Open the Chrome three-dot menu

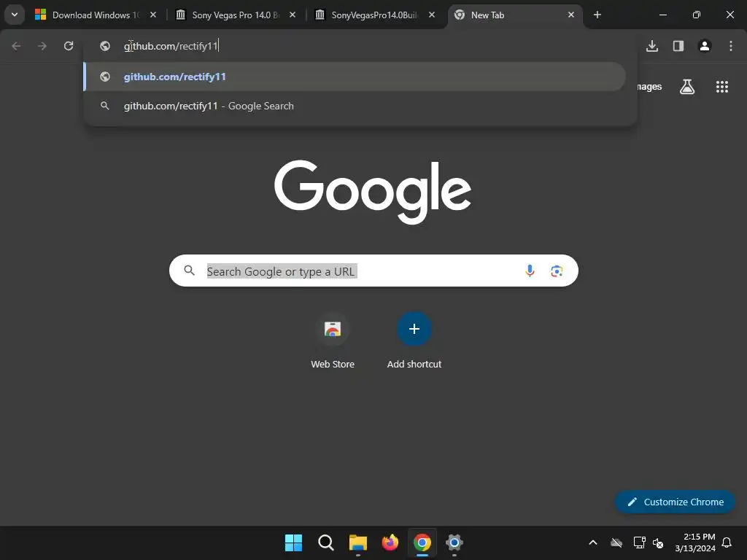coord(731,46)
